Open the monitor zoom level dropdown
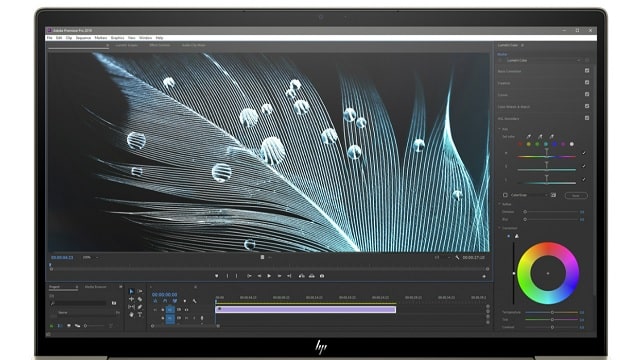 pos(91,258)
